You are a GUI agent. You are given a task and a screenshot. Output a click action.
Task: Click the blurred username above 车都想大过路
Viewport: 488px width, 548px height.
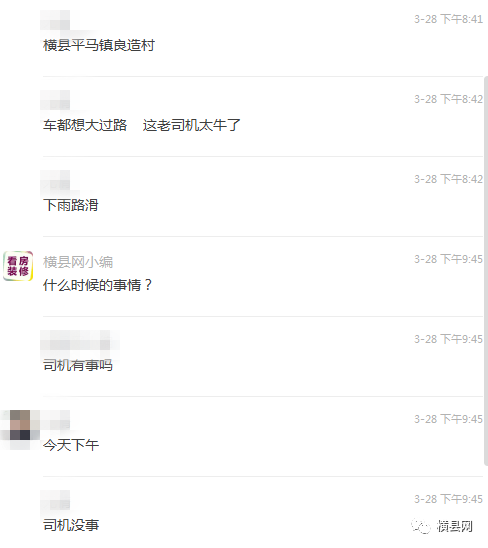(55, 100)
